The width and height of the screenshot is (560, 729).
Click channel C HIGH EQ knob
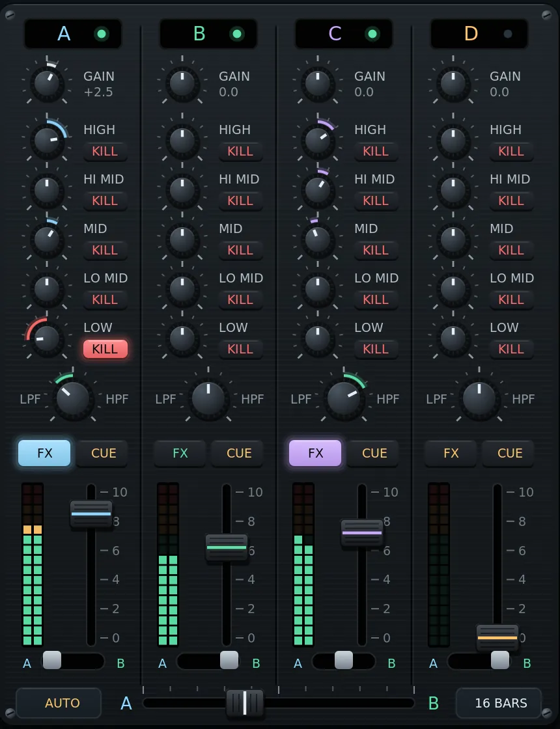point(318,141)
